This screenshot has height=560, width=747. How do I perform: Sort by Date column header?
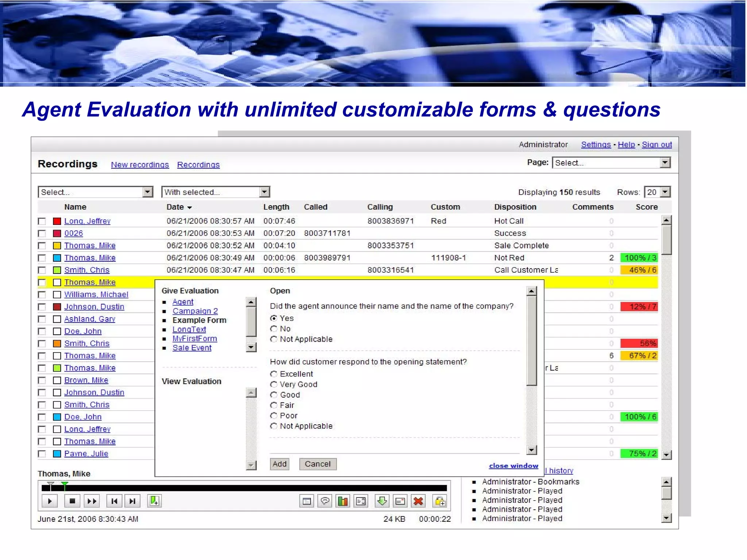(179, 207)
